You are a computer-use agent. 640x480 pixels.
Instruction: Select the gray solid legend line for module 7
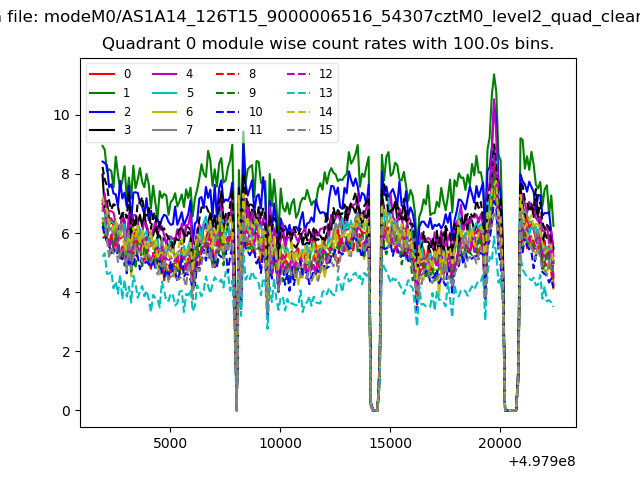(x=164, y=130)
